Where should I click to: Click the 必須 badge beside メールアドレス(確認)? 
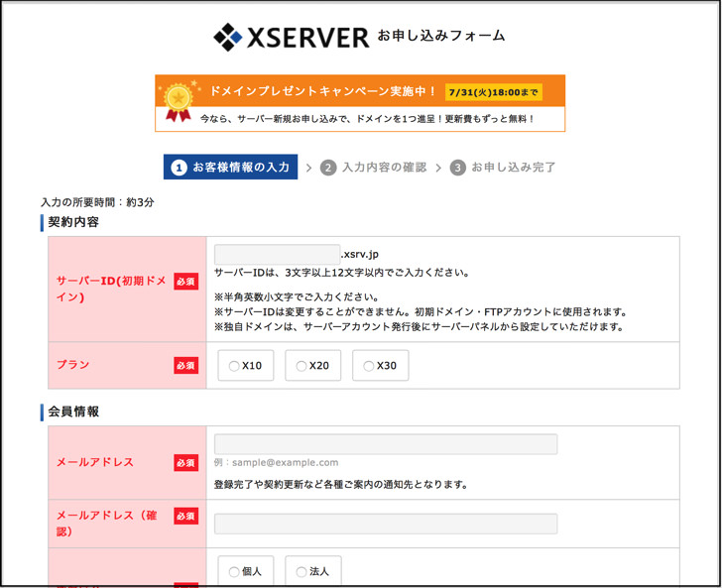click(186, 516)
